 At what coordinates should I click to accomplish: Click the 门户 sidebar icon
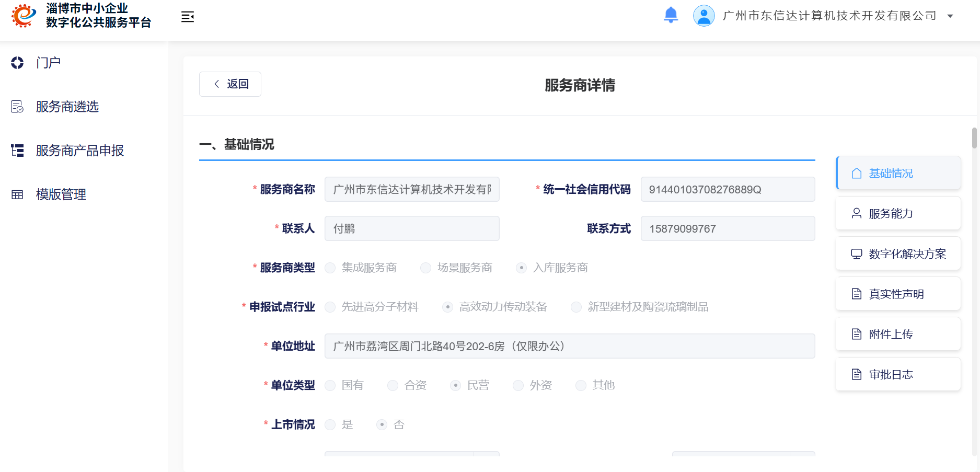(x=17, y=63)
